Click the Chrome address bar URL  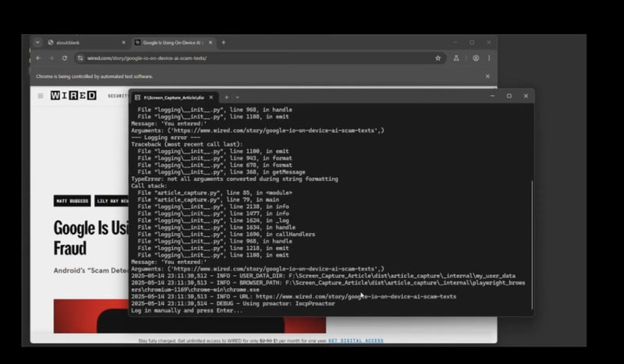tap(147, 58)
